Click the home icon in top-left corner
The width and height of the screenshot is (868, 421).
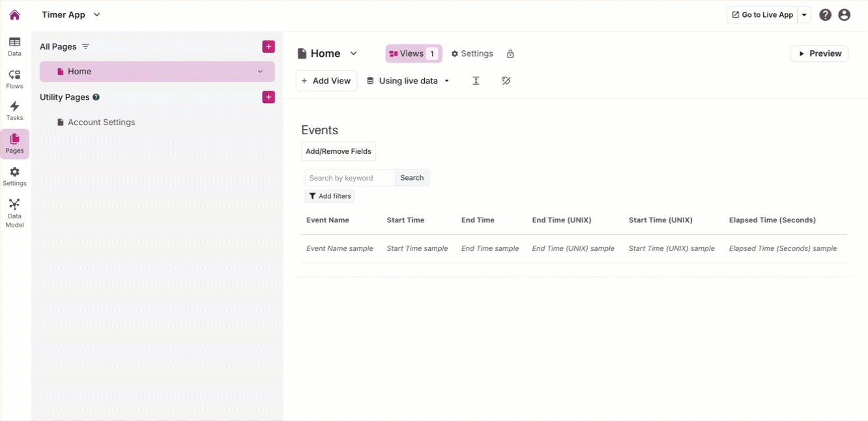click(x=14, y=15)
